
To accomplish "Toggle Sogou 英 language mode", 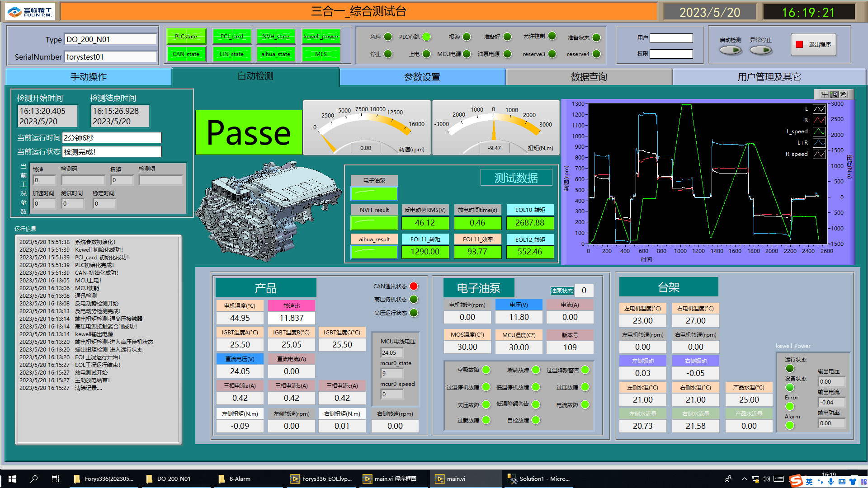I will [x=809, y=482].
